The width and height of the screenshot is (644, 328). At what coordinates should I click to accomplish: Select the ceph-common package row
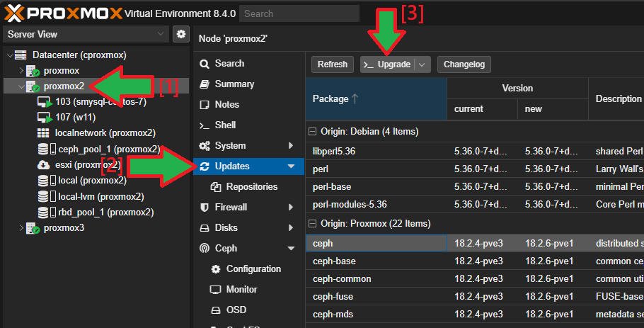pos(475,278)
